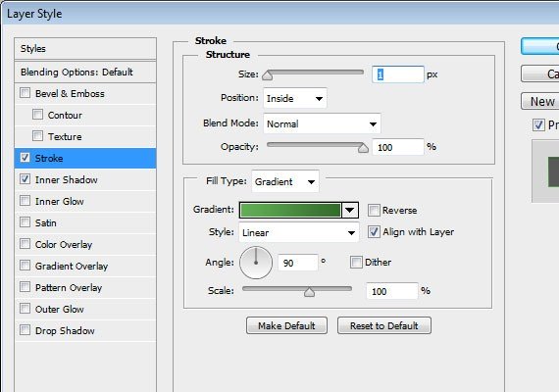
Task: Select Blending Options: Default
Action: [85, 73]
